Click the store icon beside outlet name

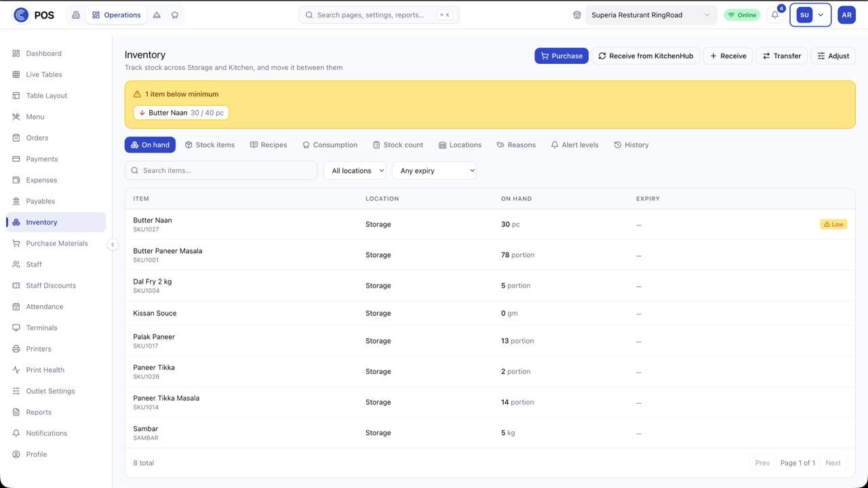tap(577, 15)
